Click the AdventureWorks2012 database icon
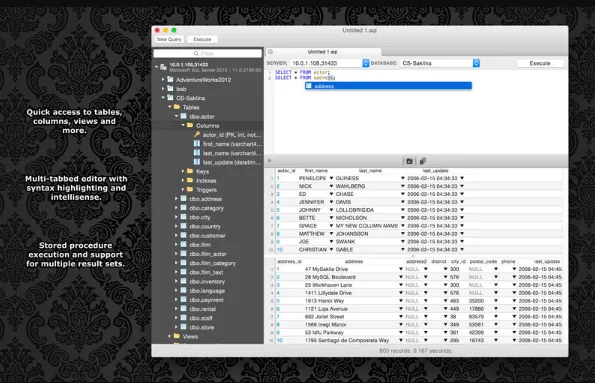595x383 pixels. pyautogui.click(x=170, y=79)
